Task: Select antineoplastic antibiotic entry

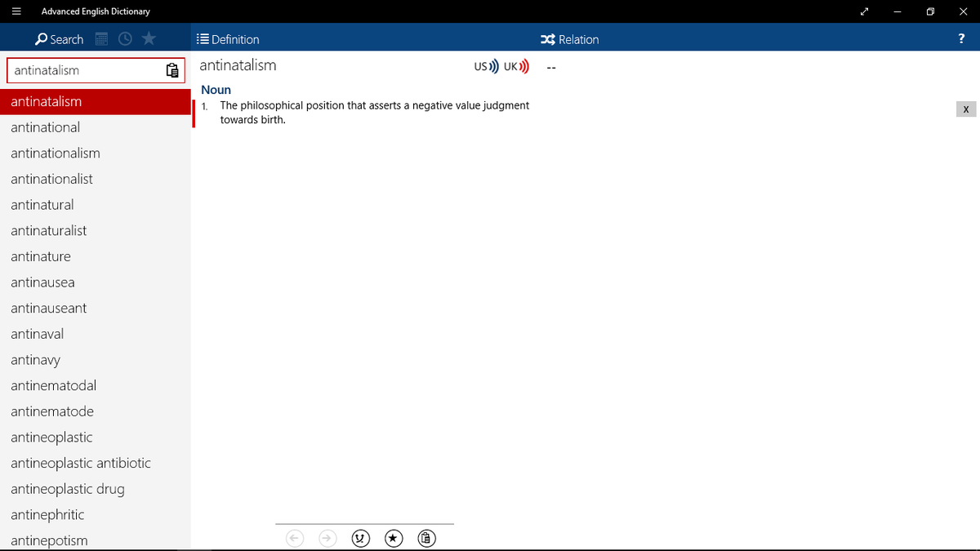Action: pos(95,463)
